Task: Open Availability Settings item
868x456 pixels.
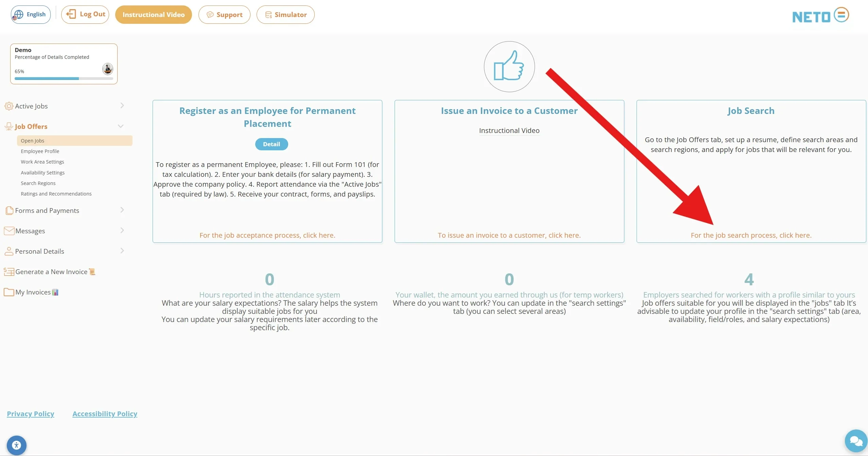Action: 42,173
